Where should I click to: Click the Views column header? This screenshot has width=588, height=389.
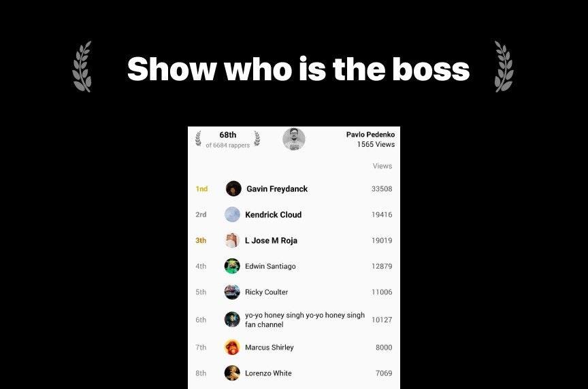pyautogui.click(x=382, y=166)
